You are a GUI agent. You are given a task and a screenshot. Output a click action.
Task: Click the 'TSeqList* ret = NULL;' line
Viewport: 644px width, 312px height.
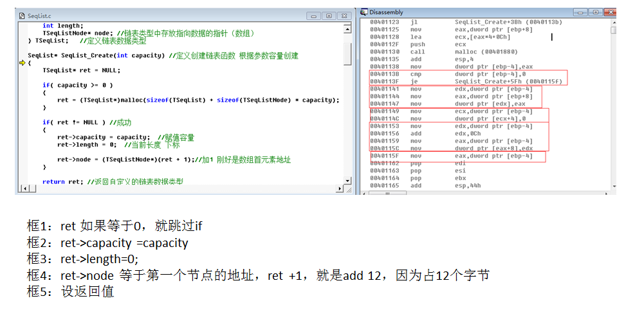point(81,70)
